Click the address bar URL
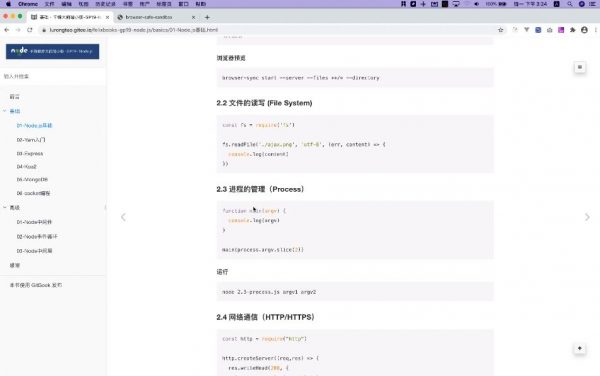The width and height of the screenshot is (600, 376). click(134, 30)
